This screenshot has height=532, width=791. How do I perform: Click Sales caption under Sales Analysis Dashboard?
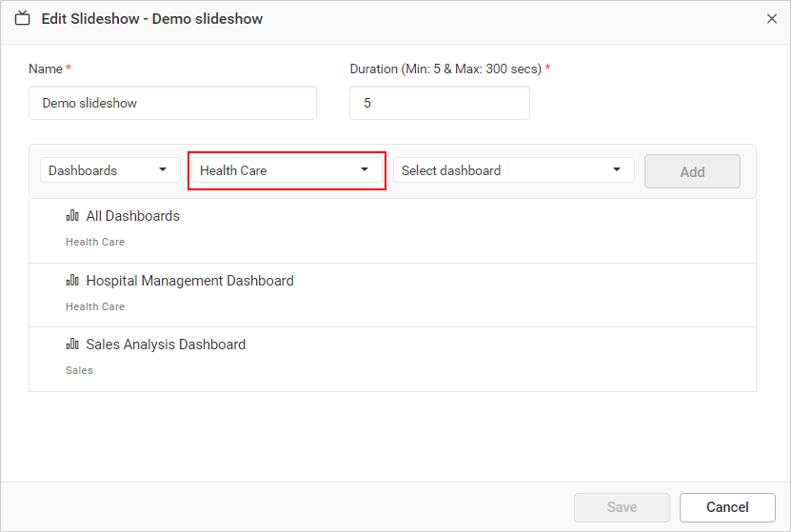(79, 370)
